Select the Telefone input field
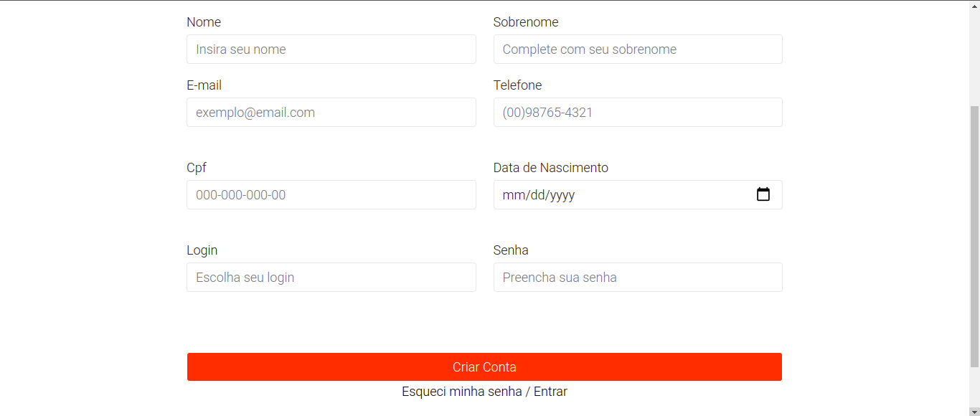The width and height of the screenshot is (980, 416). pos(637,112)
